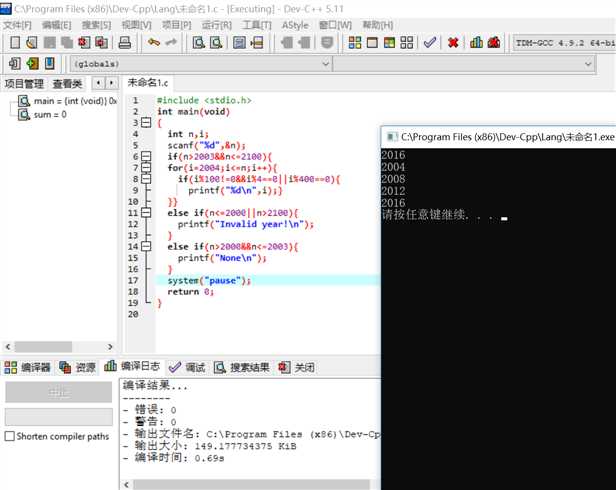Screen dimensions: 616x490
Task: Click the Undo arrow icon
Action: coord(154,42)
